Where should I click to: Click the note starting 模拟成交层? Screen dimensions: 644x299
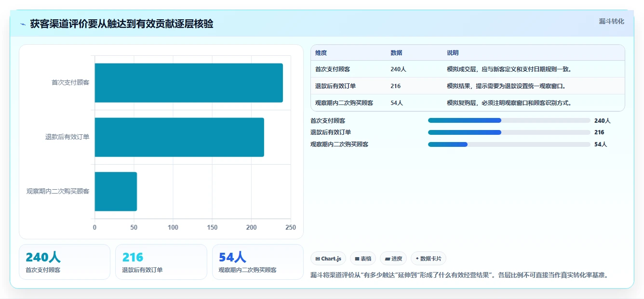510,69
